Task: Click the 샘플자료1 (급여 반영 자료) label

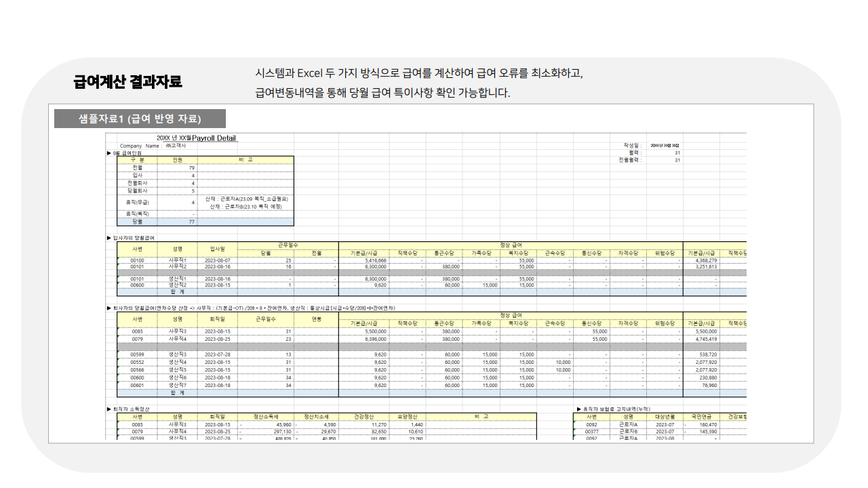Action: pyautogui.click(x=140, y=119)
